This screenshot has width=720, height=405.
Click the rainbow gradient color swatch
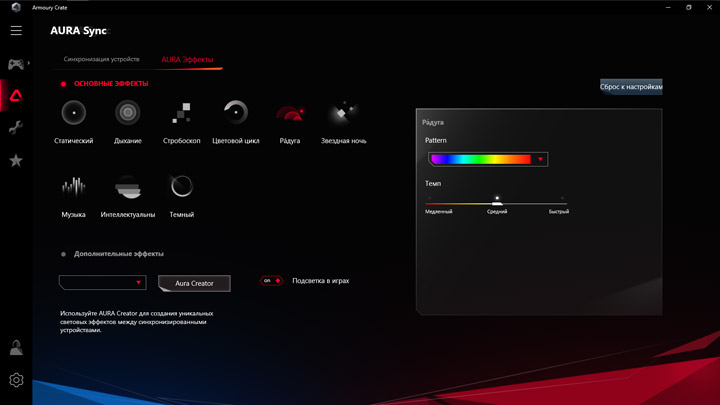click(481, 159)
